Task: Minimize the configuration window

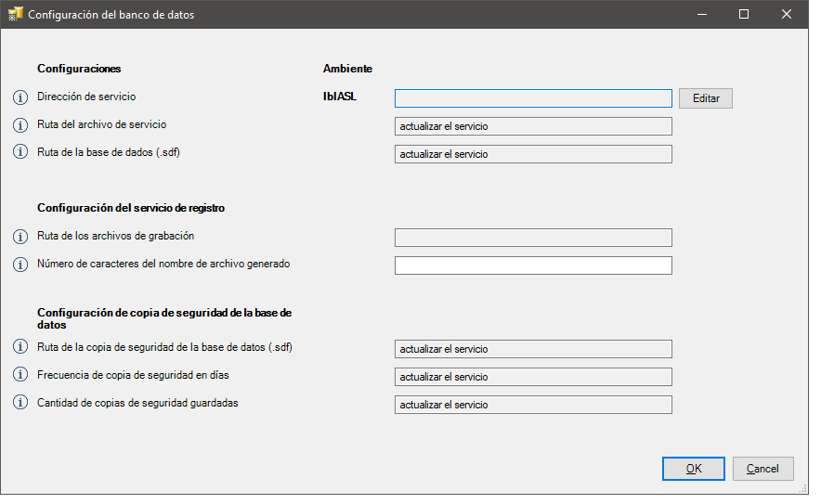Action: tap(702, 14)
